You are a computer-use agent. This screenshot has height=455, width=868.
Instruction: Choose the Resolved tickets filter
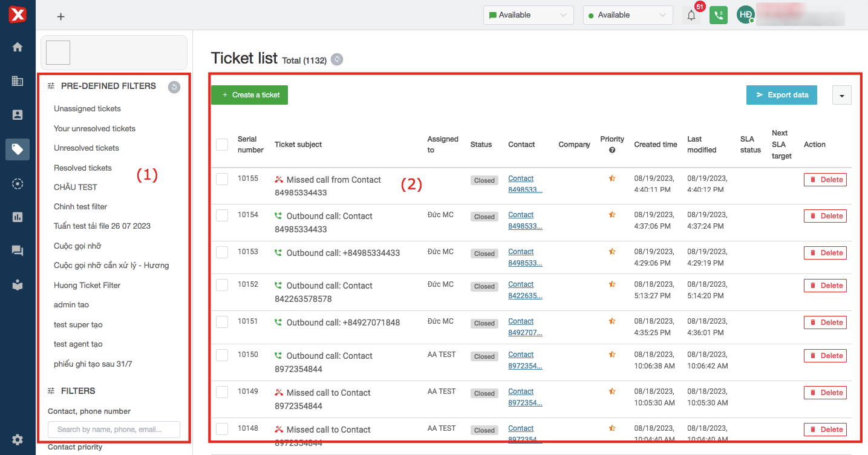83,168
